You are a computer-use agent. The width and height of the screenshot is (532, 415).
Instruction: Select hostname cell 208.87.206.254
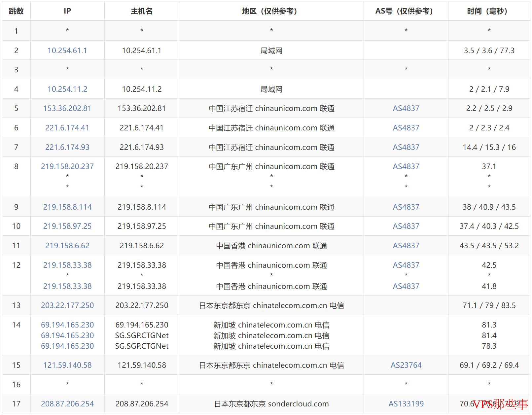tap(142, 404)
